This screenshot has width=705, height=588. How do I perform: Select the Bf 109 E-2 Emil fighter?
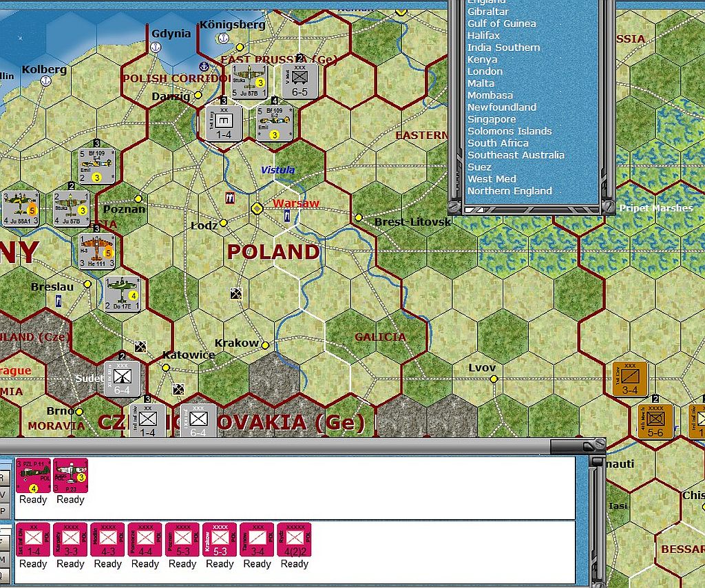(274, 123)
